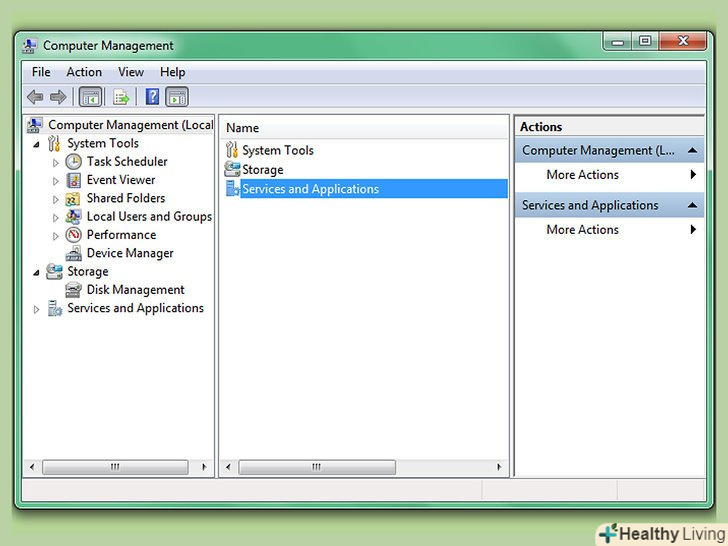The width and height of the screenshot is (728, 546).
Task: Expand Services and Applications tree node
Action: pos(36,309)
